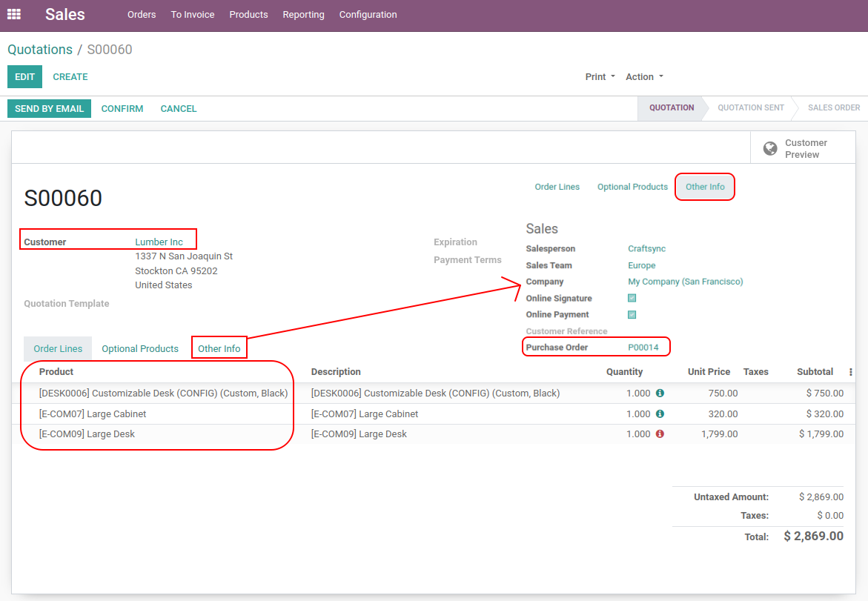This screenshot has width=868, height=601.
Task: Click info icon on Large Cabinet row
Action: pyautogui.click(x=660, y=414)
